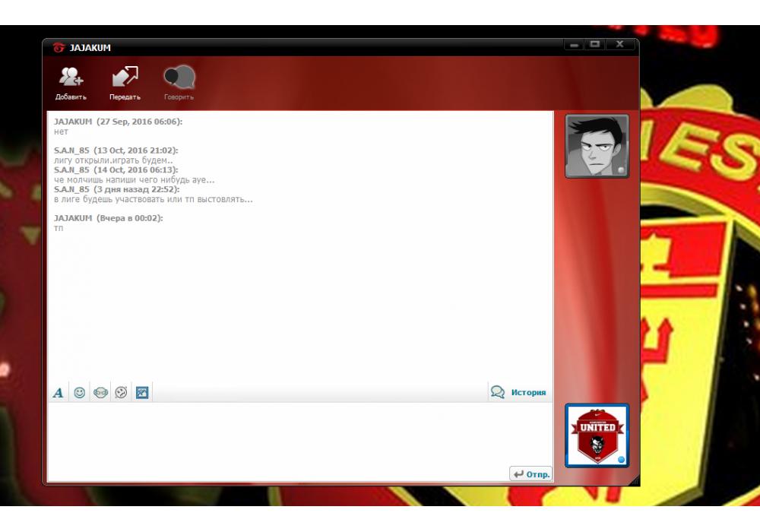Screen dimensions: 760x532
Task: Click the status dot on the United avatar
Action: tap(621, 460)
